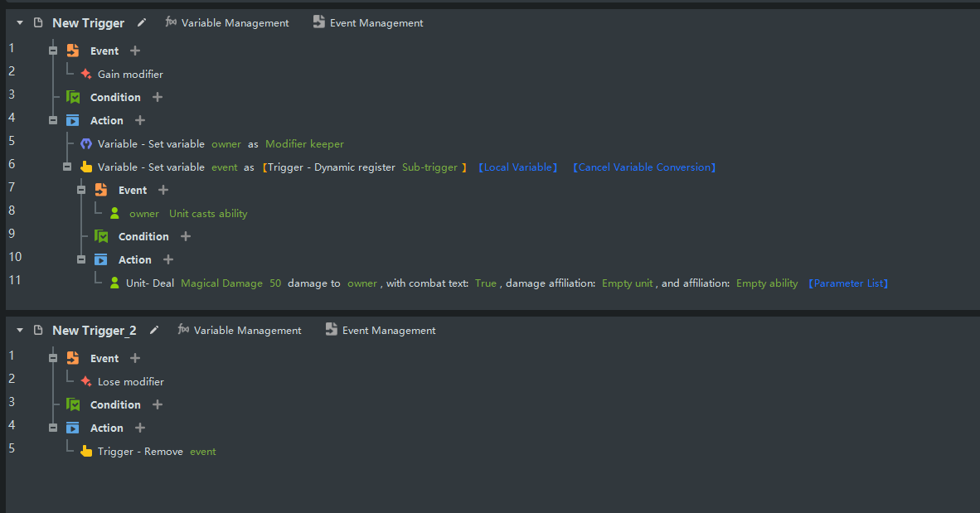Image resolution: width=980 pixels, height=513 pixels.
Task: Open Variable Management for New Trigger
Action: (227, 23)
